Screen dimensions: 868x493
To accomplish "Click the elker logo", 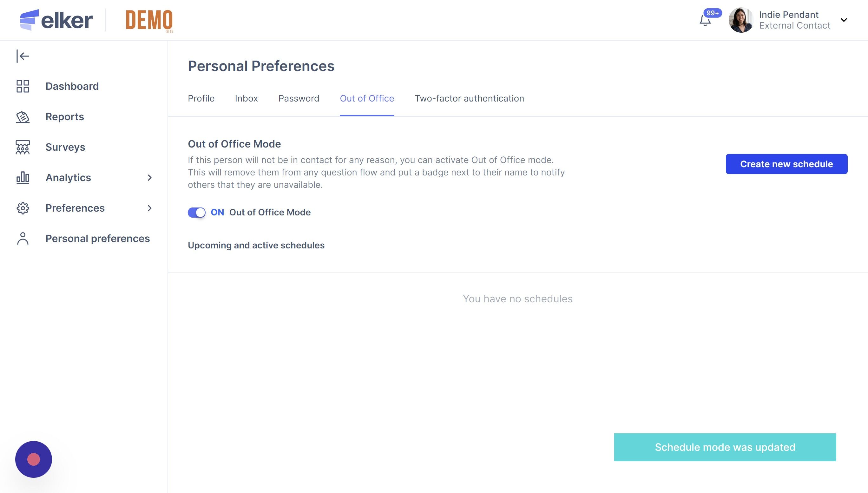I will coord(56,20).
